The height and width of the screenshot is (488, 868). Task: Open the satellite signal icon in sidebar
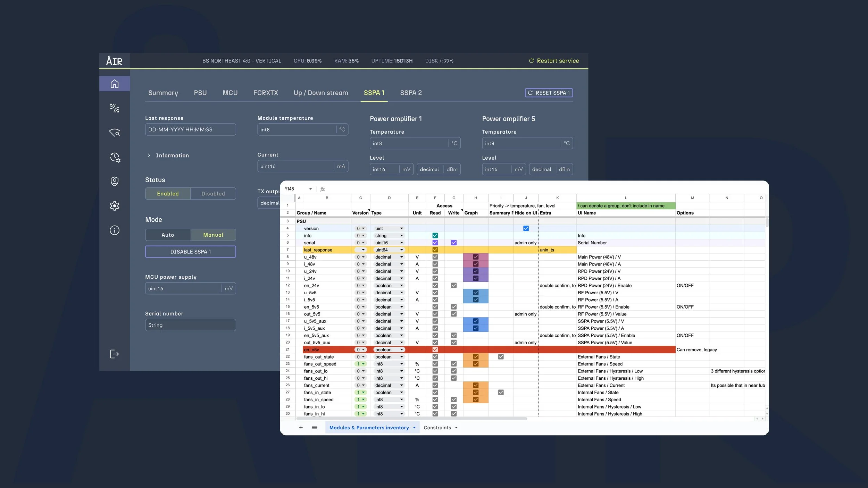(x=114, y=108)
